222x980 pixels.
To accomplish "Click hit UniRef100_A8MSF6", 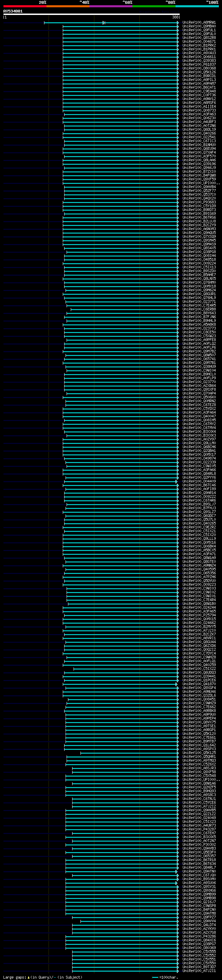I will tap(199, 103).
